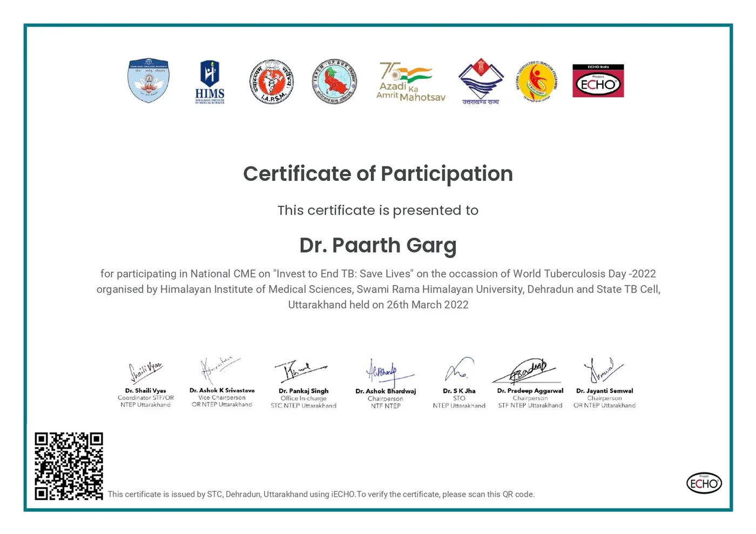This screenshot has height=534, width=756.
Task: Click 'NTF NTEP' text under Ashok Bhardwaj
Action: click(386, 406)
